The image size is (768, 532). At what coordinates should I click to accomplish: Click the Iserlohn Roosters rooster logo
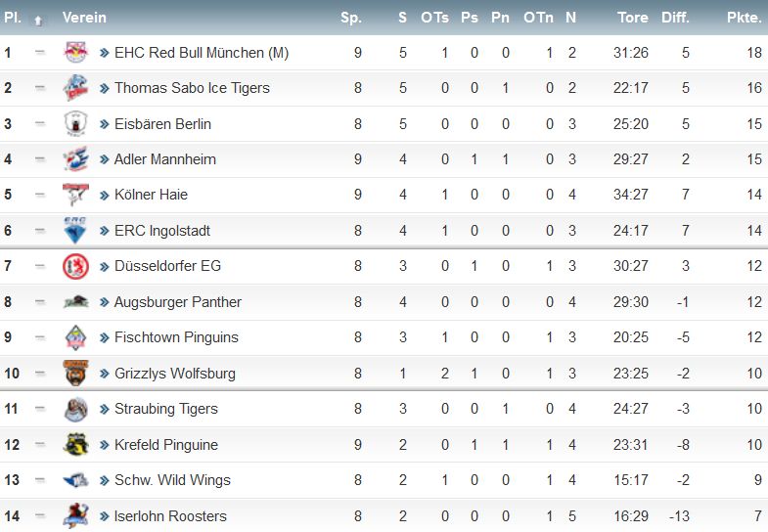coord(75,515)
